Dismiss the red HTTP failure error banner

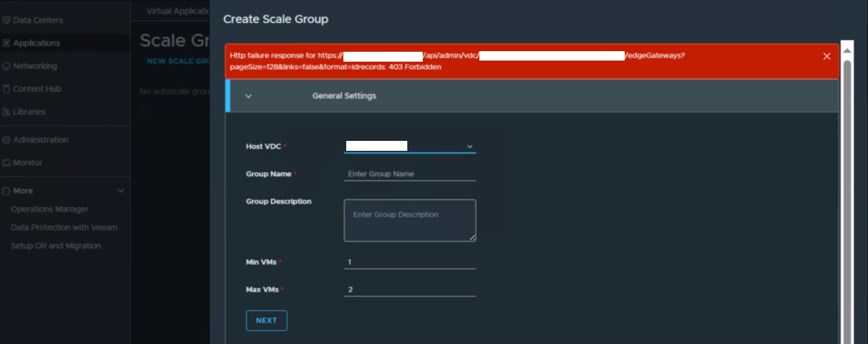coord(826,56)
